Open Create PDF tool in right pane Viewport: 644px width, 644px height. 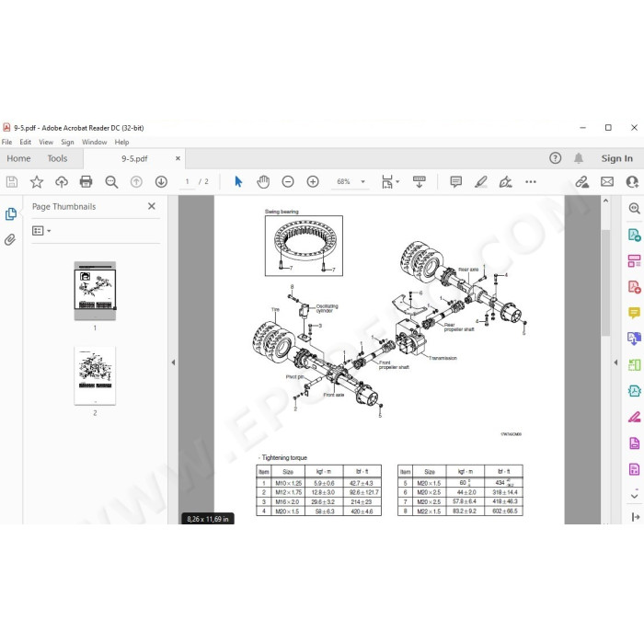(634, 287)
